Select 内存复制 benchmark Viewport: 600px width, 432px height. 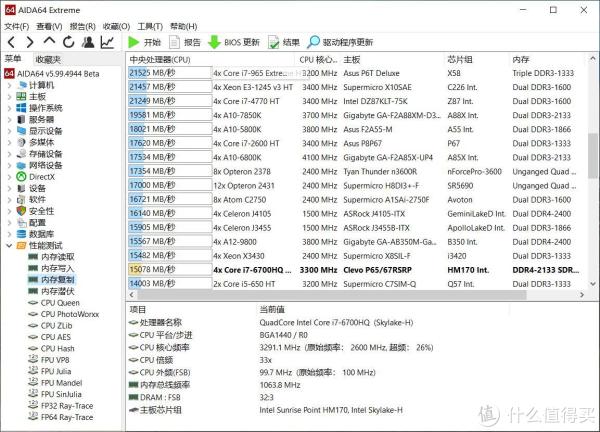click(52, 280)
